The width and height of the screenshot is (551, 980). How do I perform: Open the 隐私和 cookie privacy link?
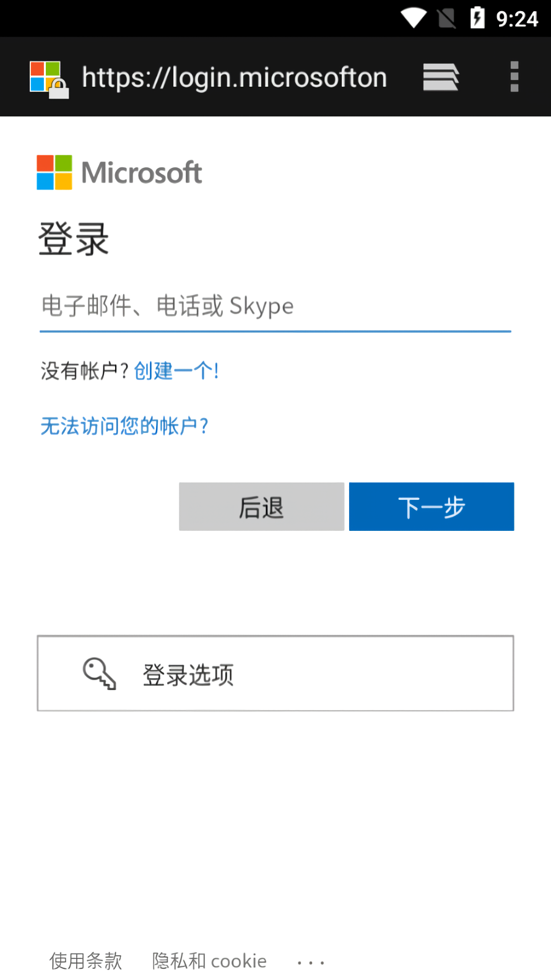pos(208,961)
